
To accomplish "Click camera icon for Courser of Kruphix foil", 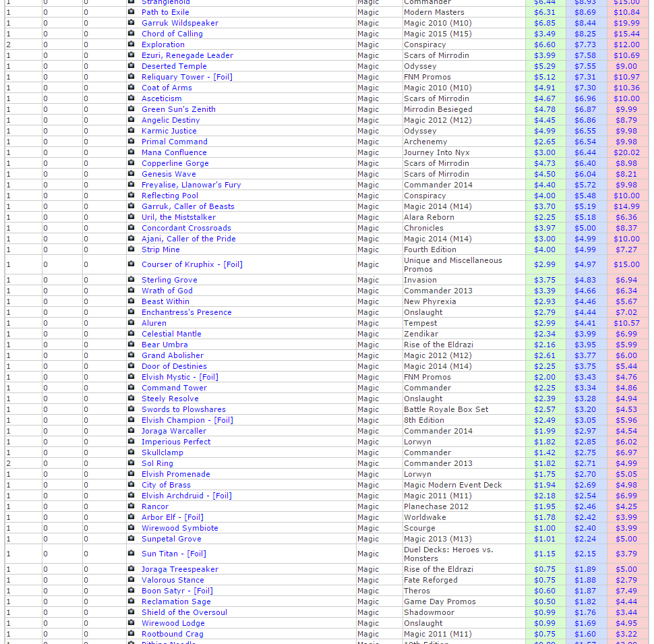I will (x=131, y=264).
